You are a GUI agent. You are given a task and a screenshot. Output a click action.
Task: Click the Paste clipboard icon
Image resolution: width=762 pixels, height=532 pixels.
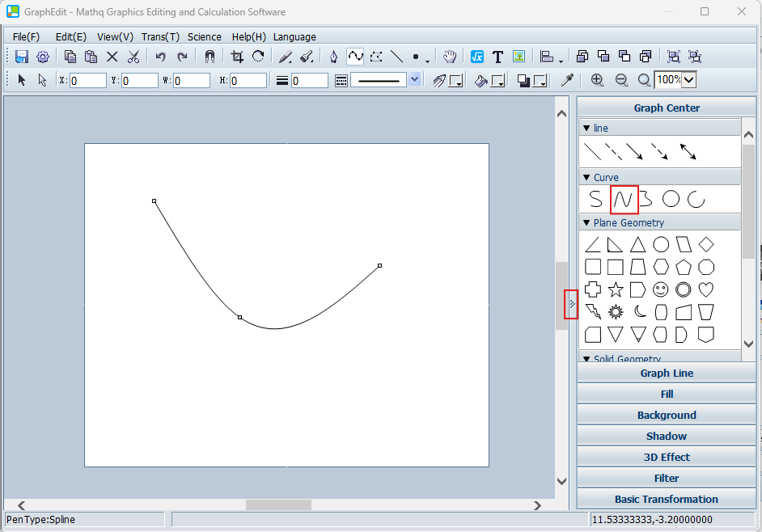pos(91,57)
